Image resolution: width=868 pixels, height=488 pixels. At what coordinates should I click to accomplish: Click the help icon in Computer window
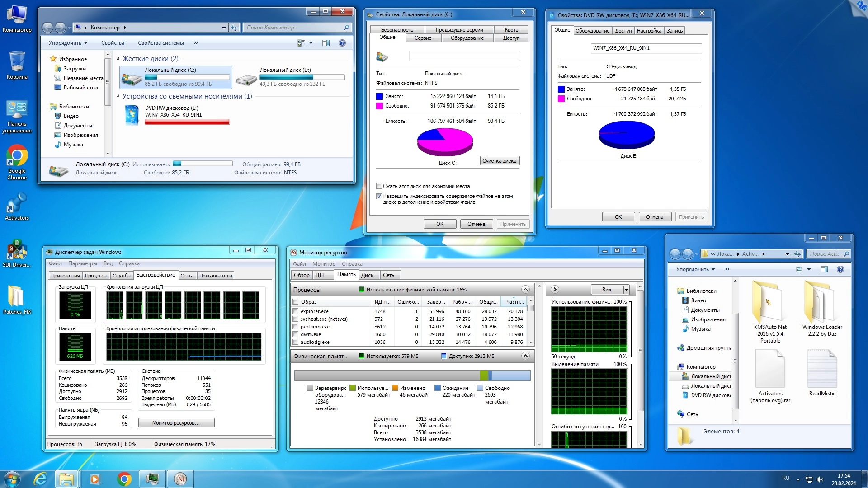(342, 43)
